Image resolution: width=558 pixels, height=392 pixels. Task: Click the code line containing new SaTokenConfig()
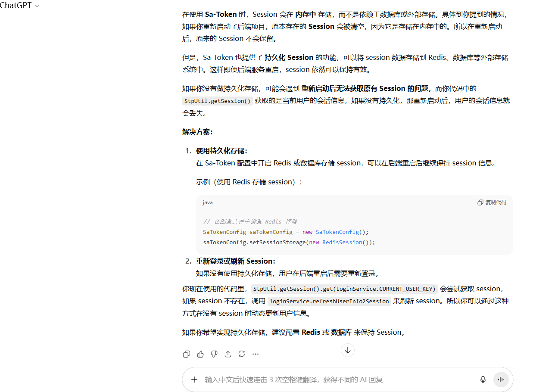tap(286, 232)
